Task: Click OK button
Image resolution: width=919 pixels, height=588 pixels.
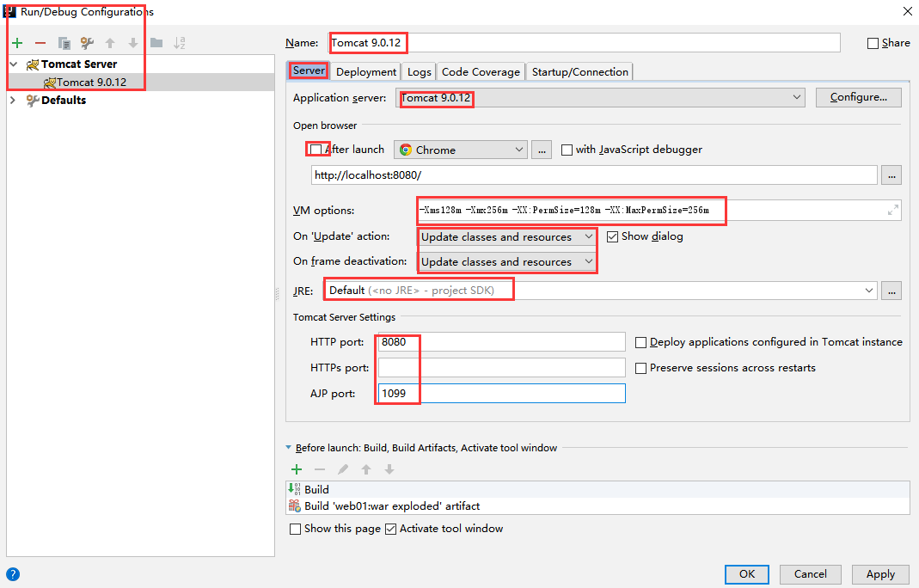Action: pyautogui.click(x=747, y=574)
